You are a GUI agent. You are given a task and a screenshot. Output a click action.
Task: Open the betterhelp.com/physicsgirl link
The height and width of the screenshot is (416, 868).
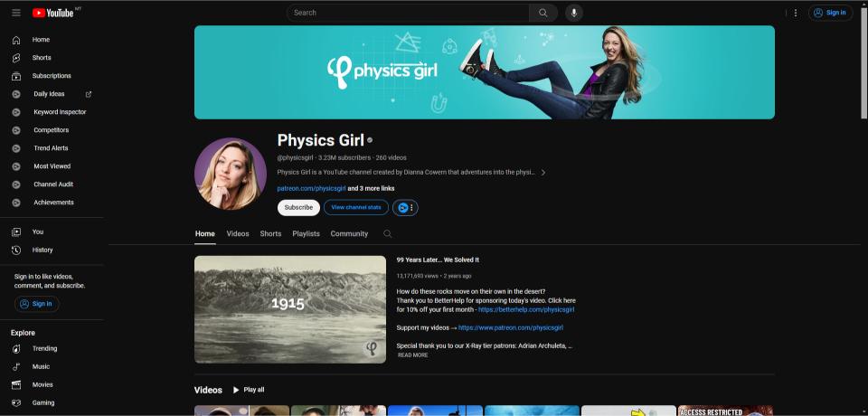point(526,309)
